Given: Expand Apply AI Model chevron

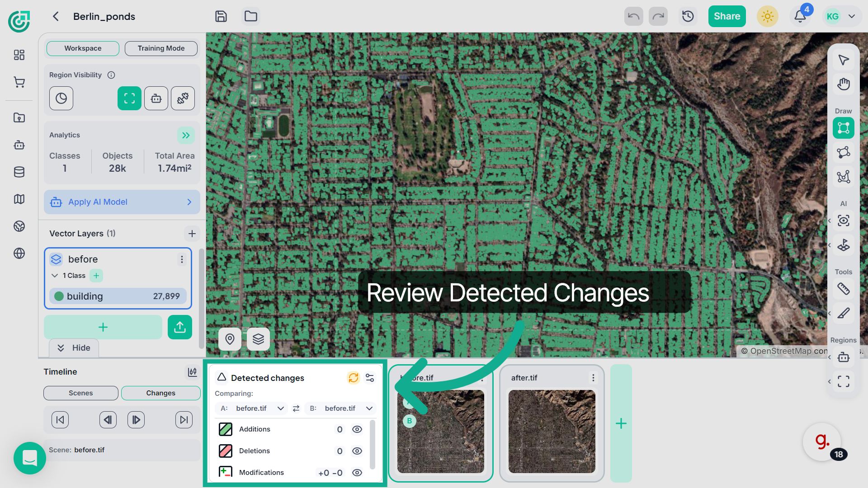Looking at the screenshot, I should tap(189, 202).
